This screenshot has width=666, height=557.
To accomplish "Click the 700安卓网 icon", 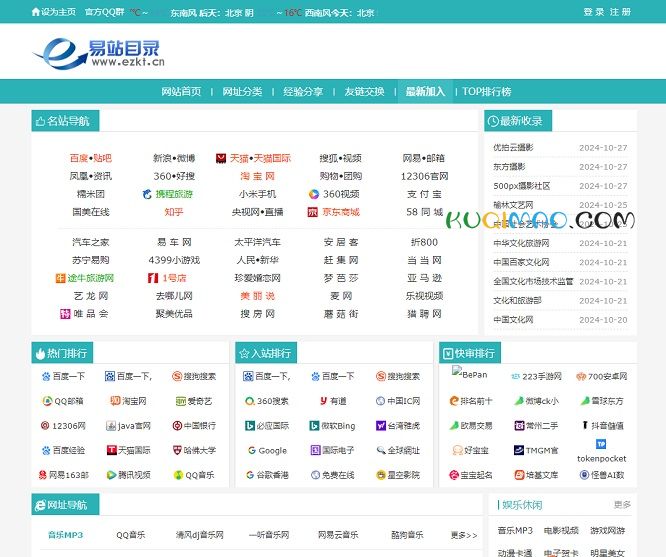I will click(x=581, y=376).
